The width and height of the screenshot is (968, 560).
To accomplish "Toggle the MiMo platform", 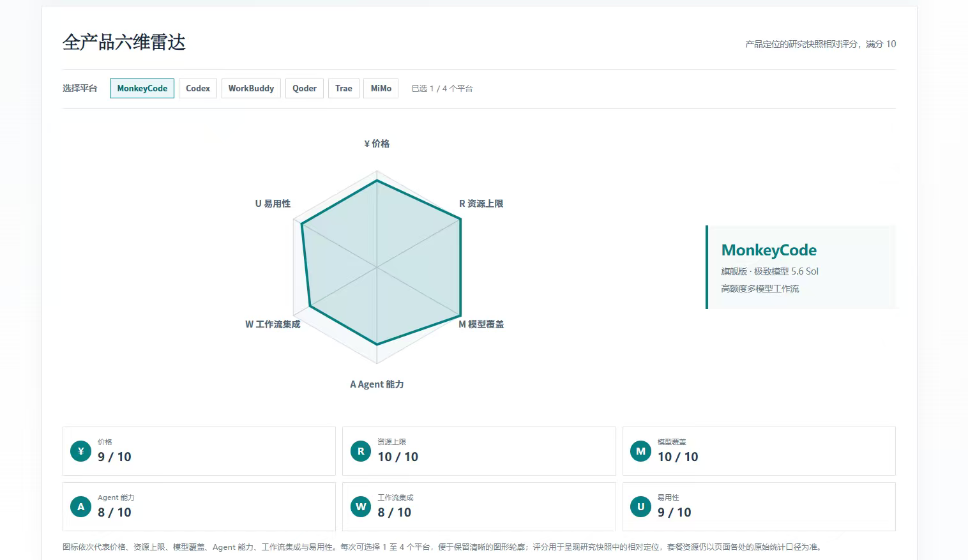I will [x=381, y=88].
